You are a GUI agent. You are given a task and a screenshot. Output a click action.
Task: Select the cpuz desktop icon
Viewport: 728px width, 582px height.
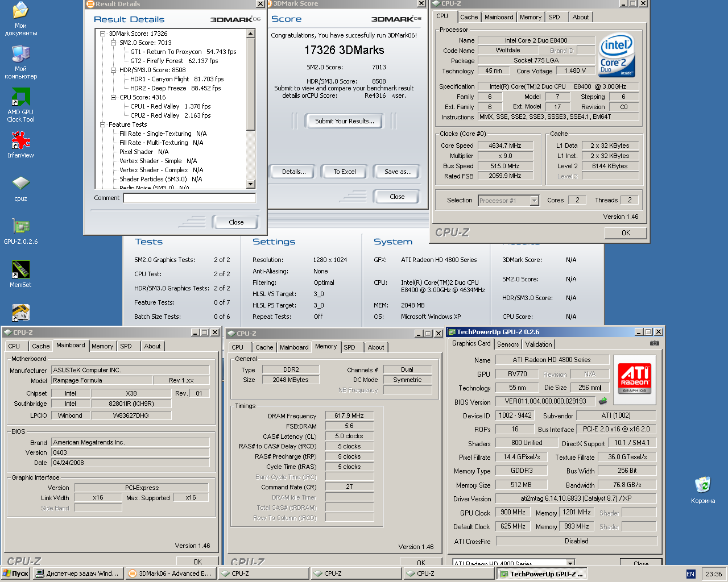(20, 189)
